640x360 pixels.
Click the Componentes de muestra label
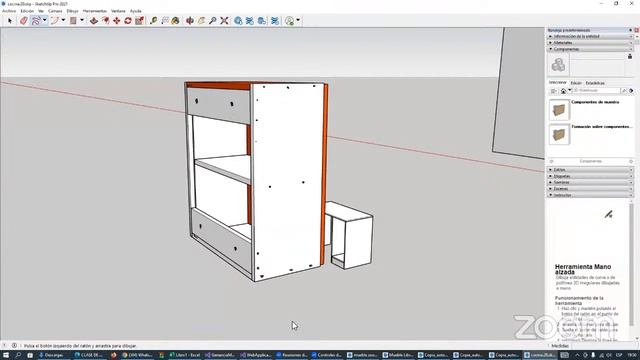click(x=595, y=102)
